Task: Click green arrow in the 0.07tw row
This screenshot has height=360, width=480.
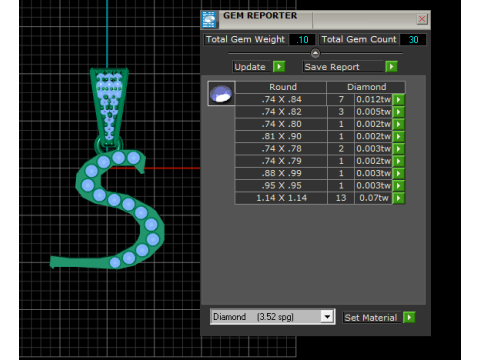Action: 398,198
